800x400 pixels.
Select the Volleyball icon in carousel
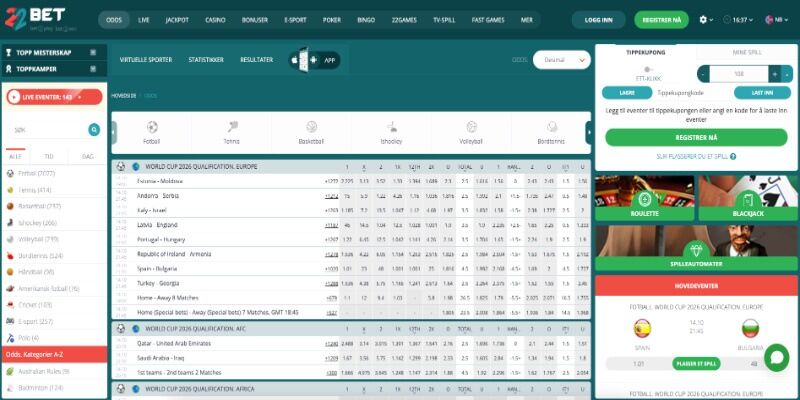pyautogui.click(x=471, y=128)
